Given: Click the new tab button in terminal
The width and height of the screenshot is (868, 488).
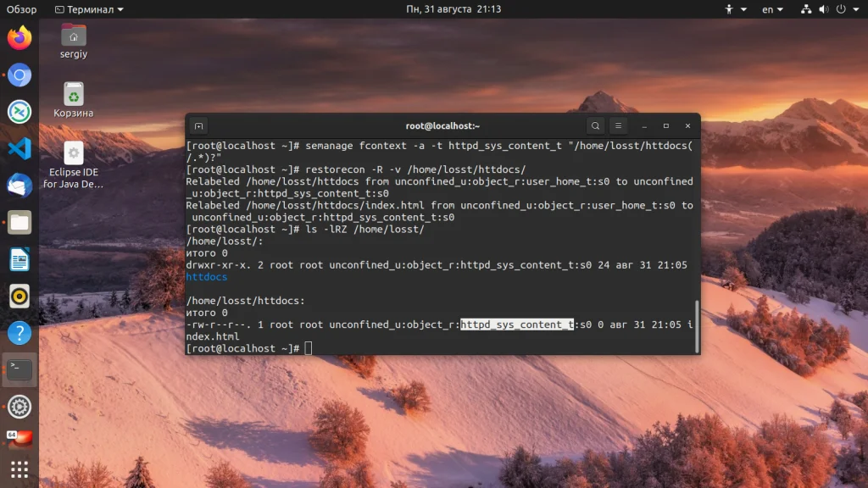Looking at the screenshot, I should pos(198,126).
